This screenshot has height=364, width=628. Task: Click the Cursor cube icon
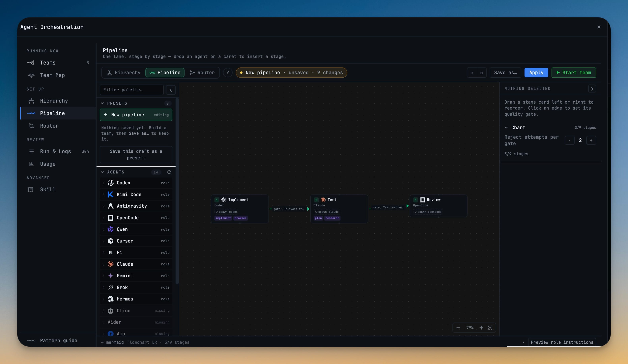(110, 241)
